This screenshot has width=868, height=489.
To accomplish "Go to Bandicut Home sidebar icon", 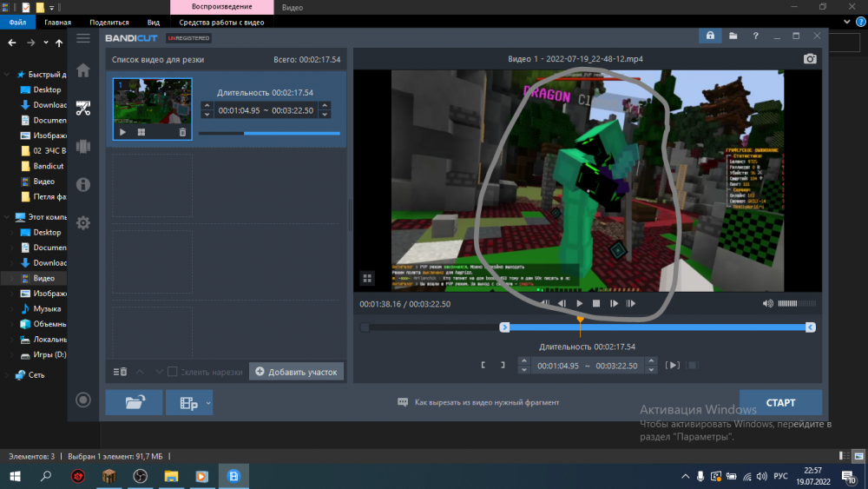I will (x=83, y=70).
